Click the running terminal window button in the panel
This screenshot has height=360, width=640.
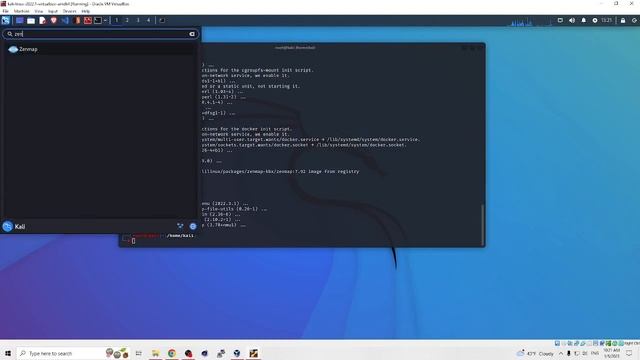tap(162, 20)
